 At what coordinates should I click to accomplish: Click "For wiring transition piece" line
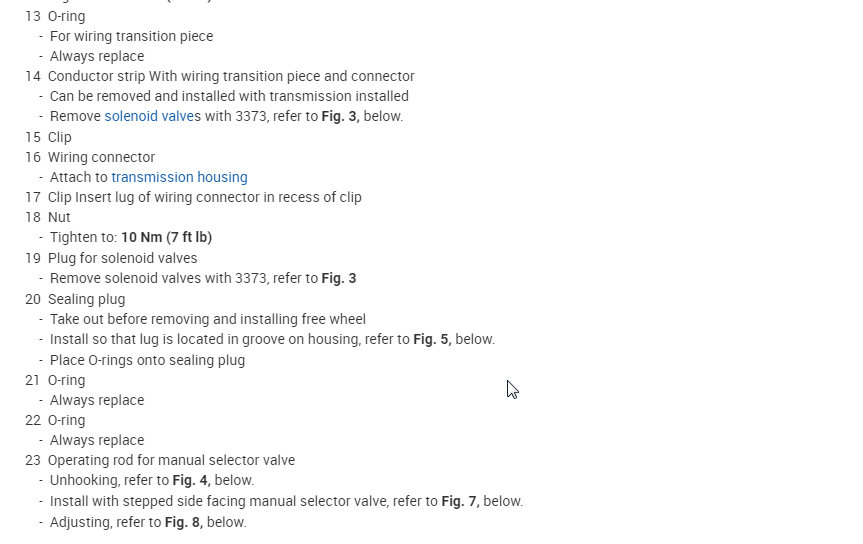[x=131, y=36]
